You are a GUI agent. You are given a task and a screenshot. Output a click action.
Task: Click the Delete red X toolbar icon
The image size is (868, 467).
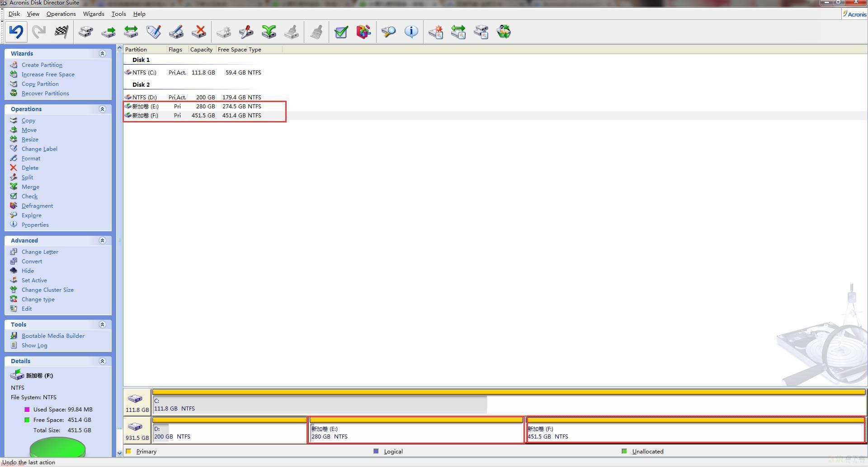pyautogui.click(x=198, y=32)
